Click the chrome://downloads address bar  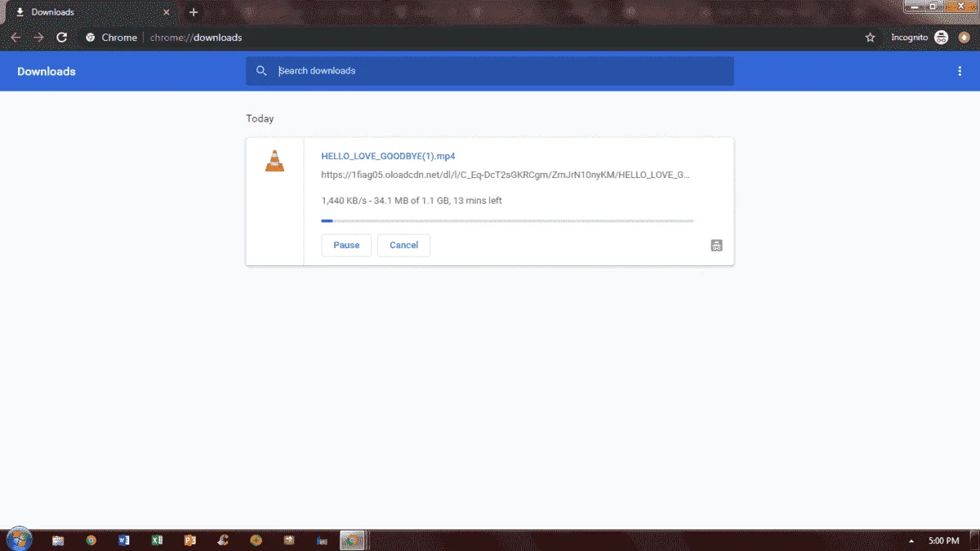(x=470, y=38)
